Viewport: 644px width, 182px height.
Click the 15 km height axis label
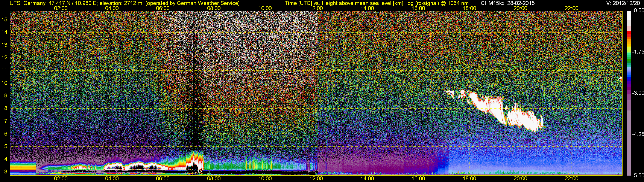(5, 19)
